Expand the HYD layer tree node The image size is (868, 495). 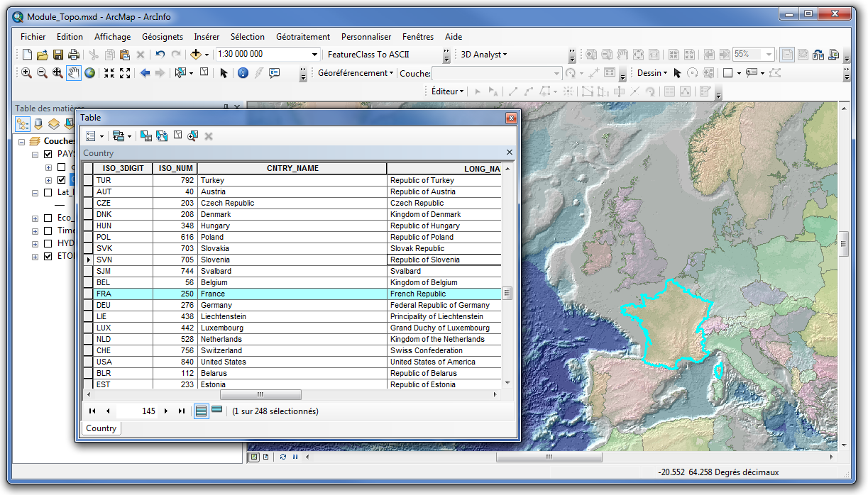[35, 243]
